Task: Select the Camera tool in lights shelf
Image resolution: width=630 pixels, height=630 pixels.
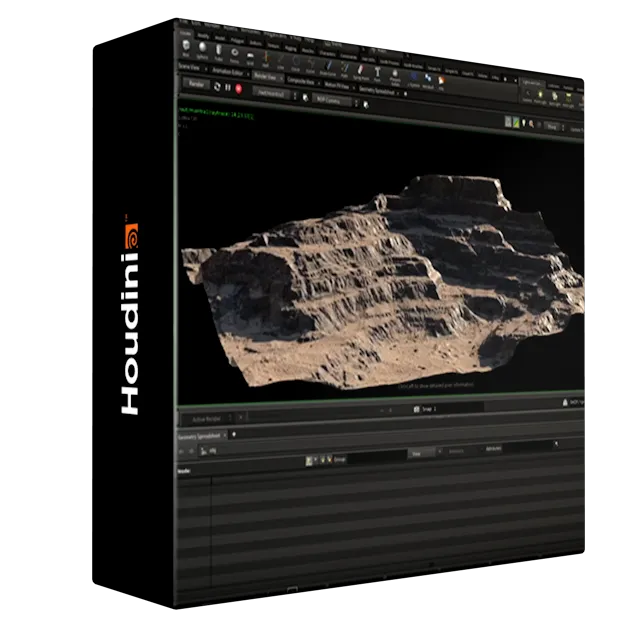Action: point(527,96)
